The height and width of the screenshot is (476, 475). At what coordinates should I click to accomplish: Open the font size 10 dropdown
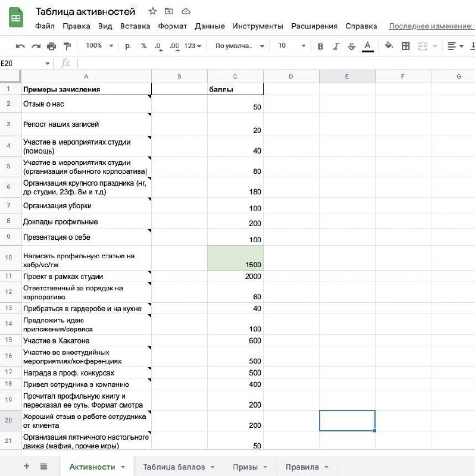point(292,46)
